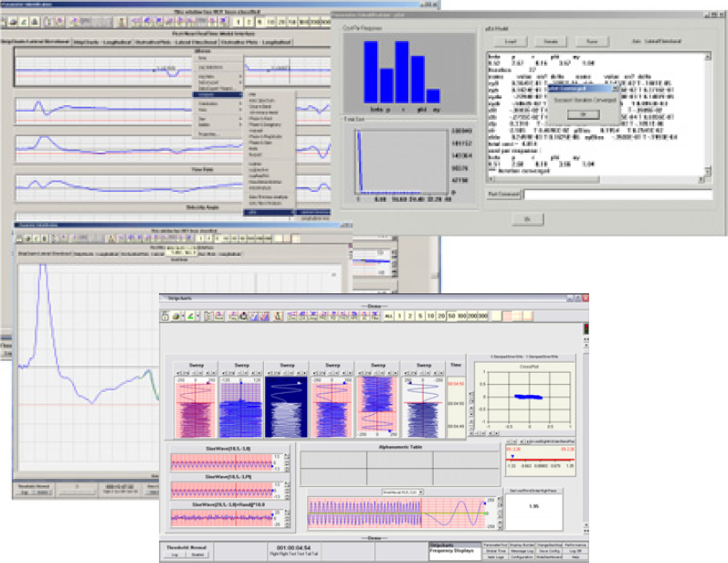Image resolution: width=728 pixels, height=563 pixels.
Task: Click the ChangeDesktop button
Action: [549, 545]
